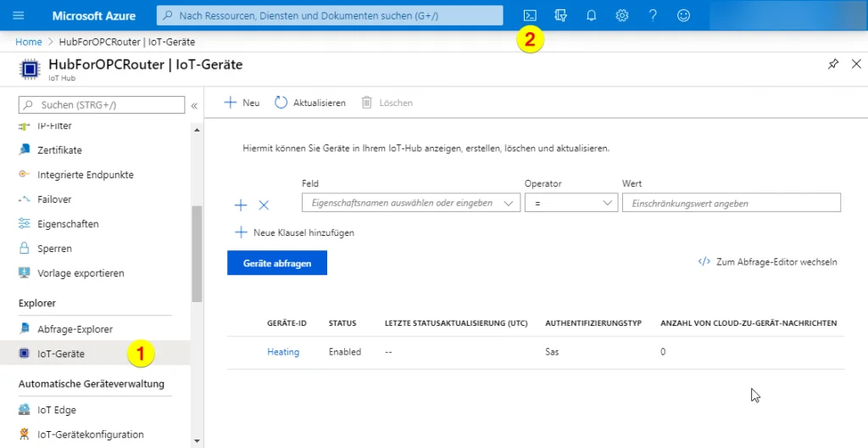Image resolution: width=868 pixels, height=448 pixels.
Task: Click the Löschen trash icon
Action: [x=366, y=103]
